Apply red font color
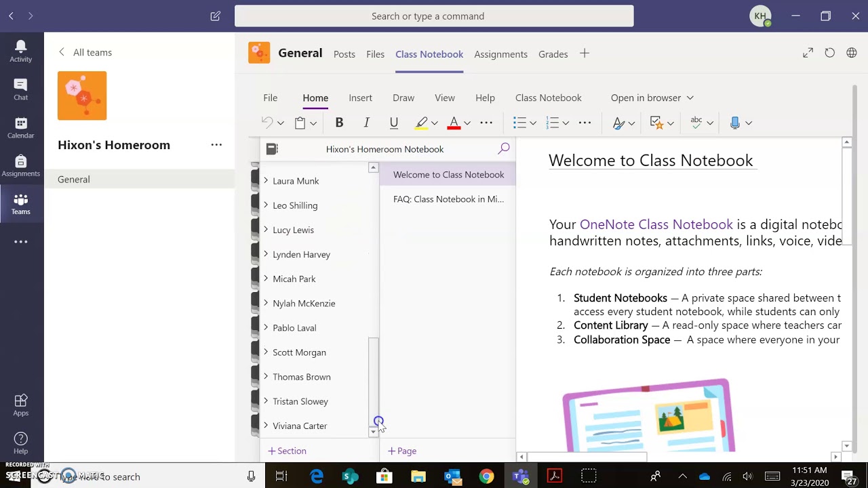868x488 pixels. (454, 123)
